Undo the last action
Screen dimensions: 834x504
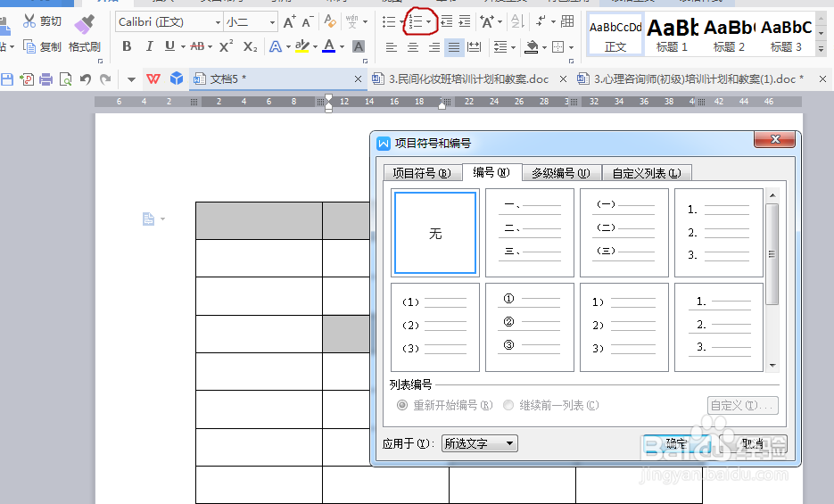coord(86,79)
